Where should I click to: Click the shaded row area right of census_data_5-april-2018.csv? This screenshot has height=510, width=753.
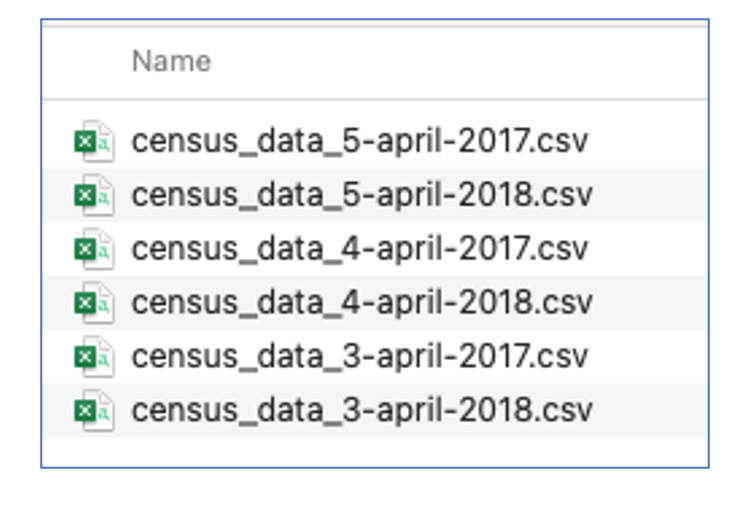[x=650, y=196]
